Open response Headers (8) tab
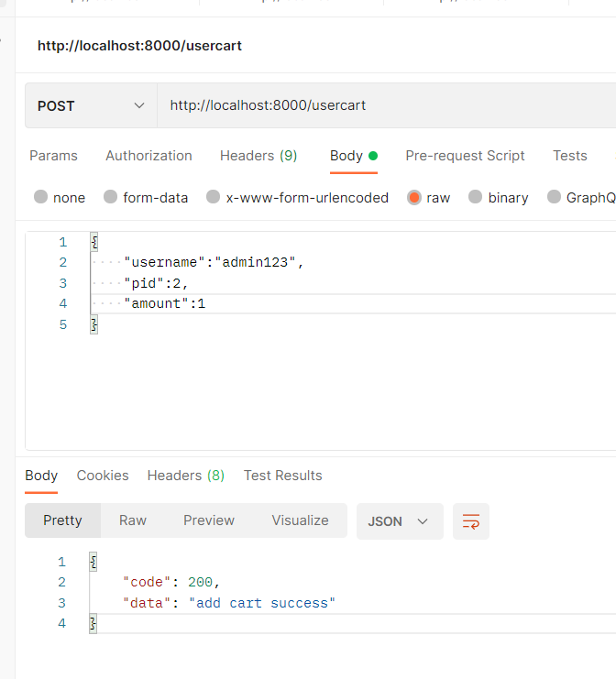 (x=186, y=476)
